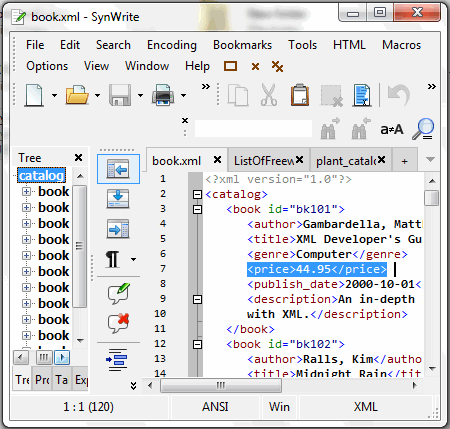This screenshot has height=429, width=450.
Task: Click the bottom panel toggle icon
Action: pos(118,199)
